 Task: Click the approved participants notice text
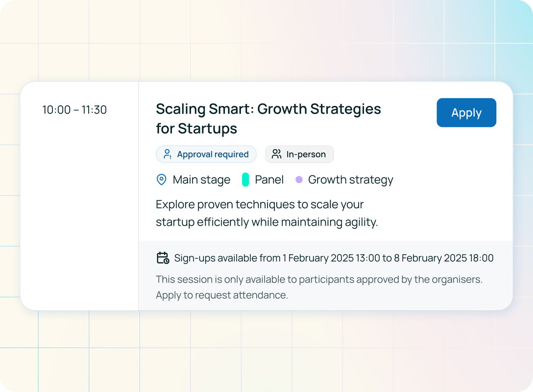[319, 279]
